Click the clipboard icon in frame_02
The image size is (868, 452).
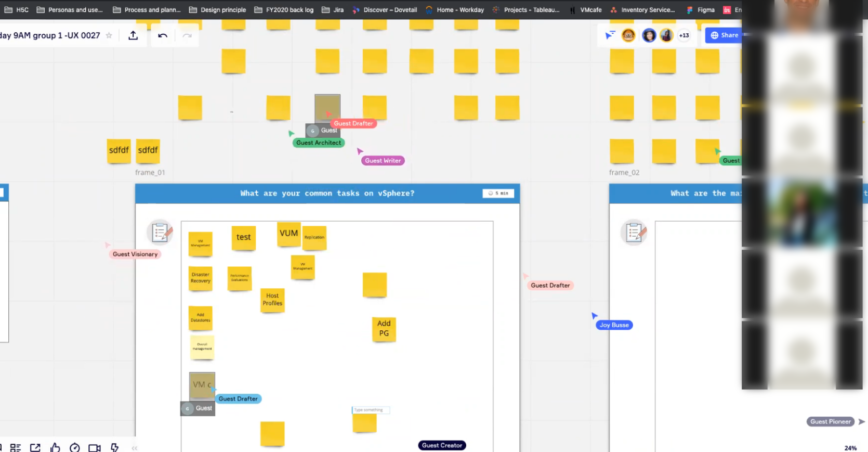coord(634,232)
